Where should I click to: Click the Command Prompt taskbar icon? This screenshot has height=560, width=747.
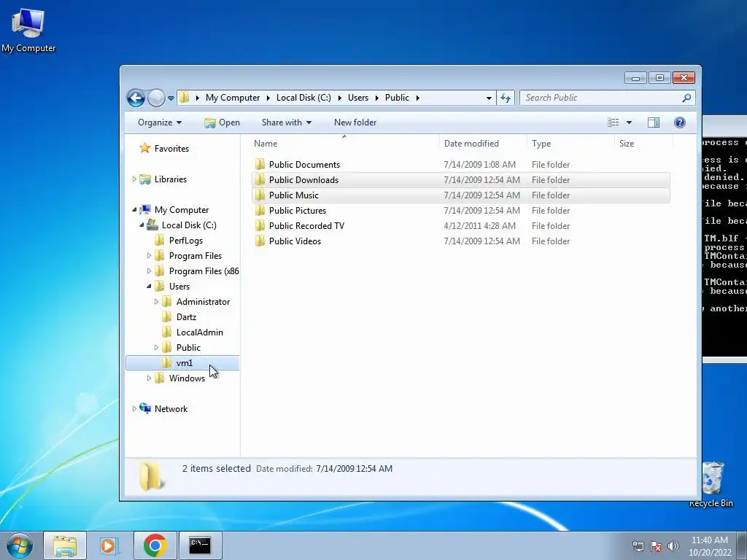[200, 545]
